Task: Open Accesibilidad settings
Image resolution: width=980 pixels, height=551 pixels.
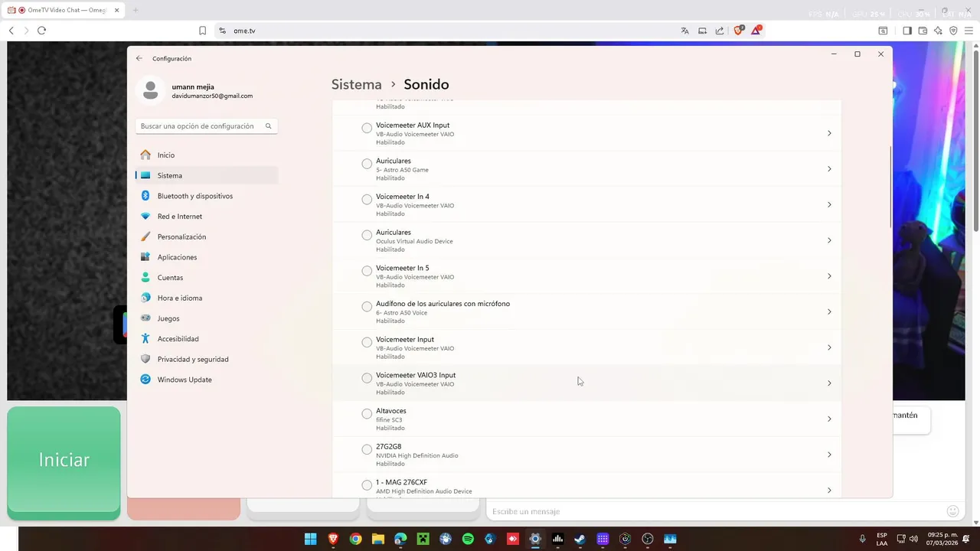Action: click(x=207, y=339)
